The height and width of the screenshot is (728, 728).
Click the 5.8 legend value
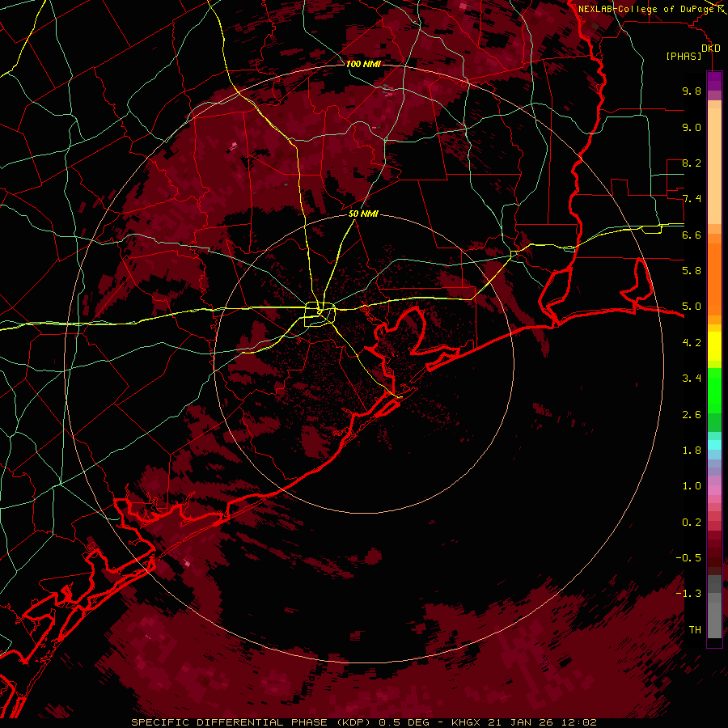coord(692,271)
